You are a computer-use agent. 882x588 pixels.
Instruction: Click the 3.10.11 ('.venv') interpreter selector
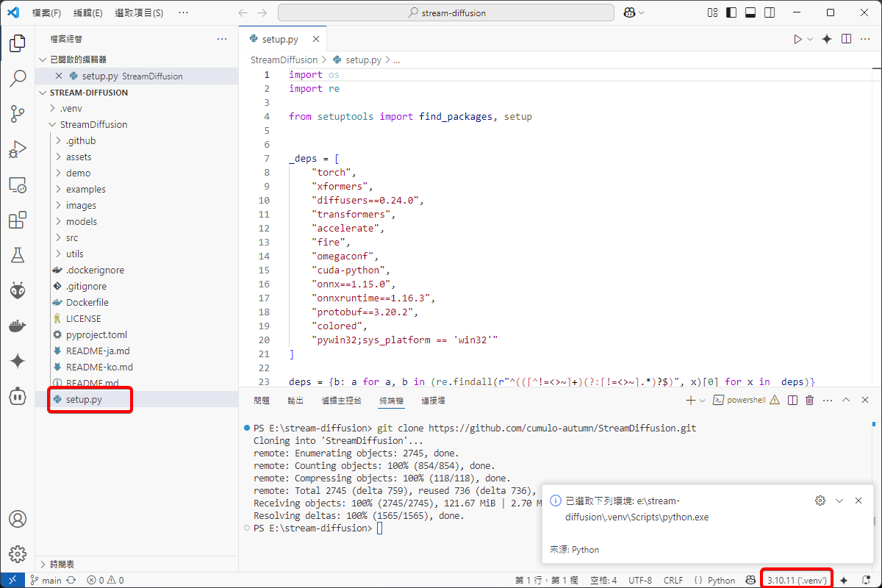pyautogui.click(x=797, y=580)
